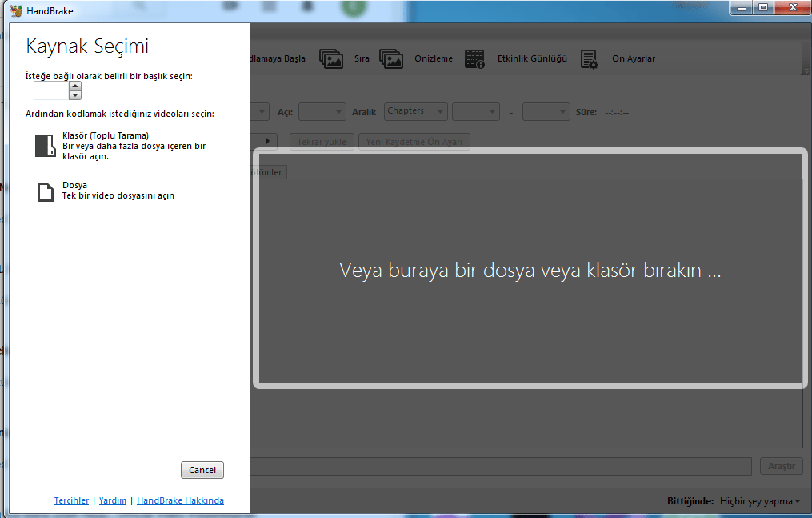Open the Chapters range type dropdown
This screenshot has height=518, width=812.
click(x=416, y=111)
